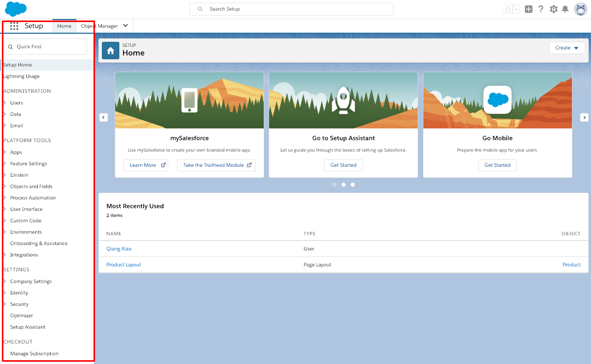Click the NAME column header
This screenshot has width=591, height=364.
(x=114, y=234)
